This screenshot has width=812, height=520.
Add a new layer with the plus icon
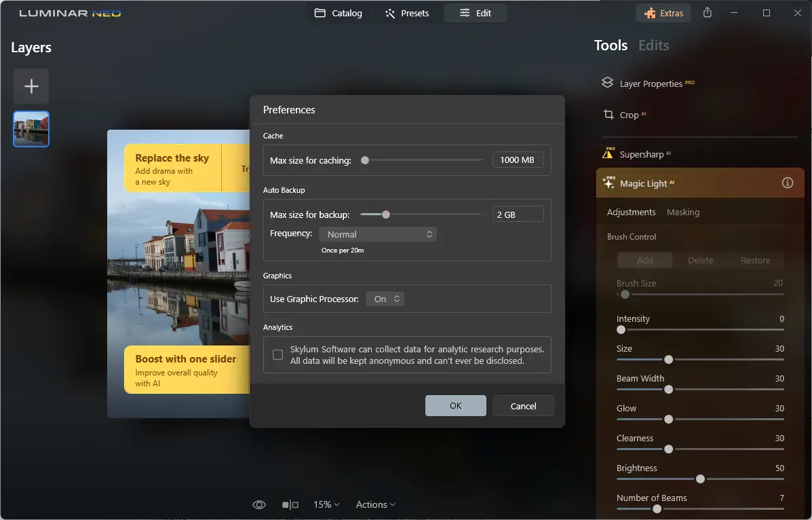31,86
